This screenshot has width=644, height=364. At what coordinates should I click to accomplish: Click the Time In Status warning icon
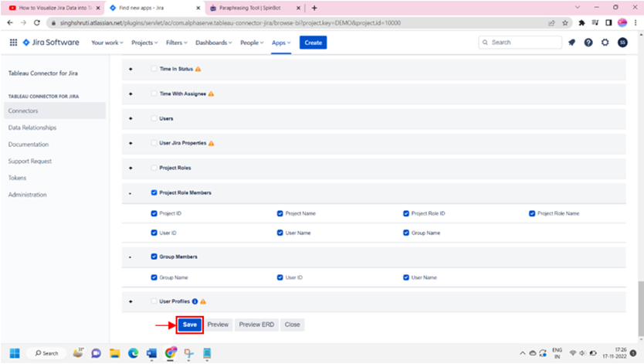tap(198, 69)
